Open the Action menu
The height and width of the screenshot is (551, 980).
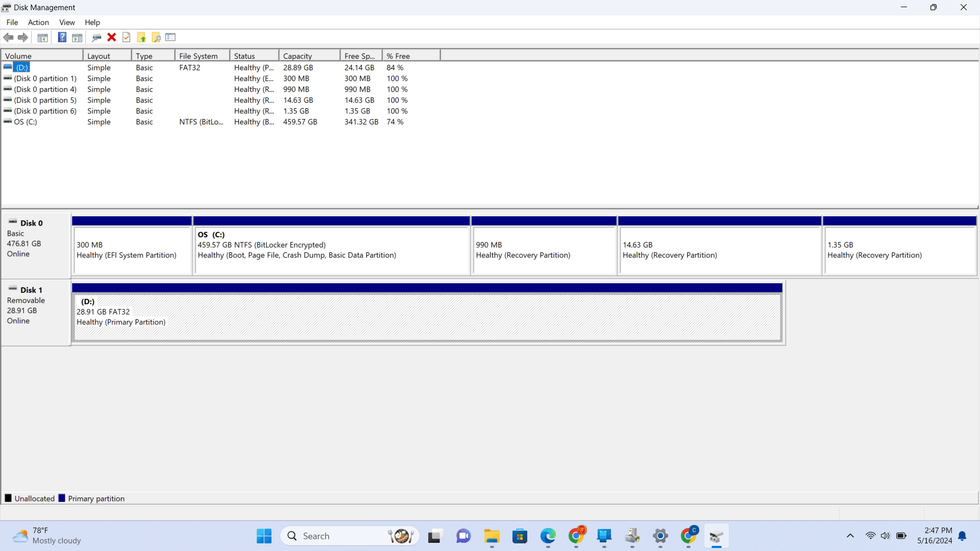click(x=38, y=22)
